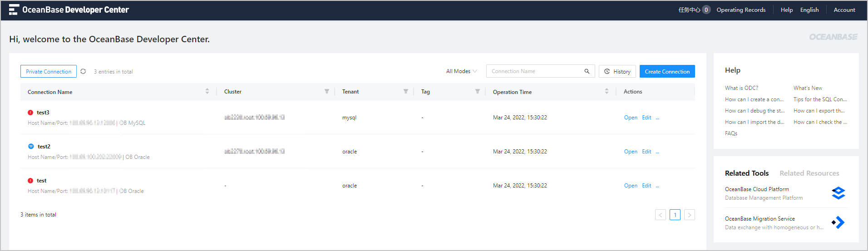
Task: Click the test2 connection name
Action: click(44, 147)
